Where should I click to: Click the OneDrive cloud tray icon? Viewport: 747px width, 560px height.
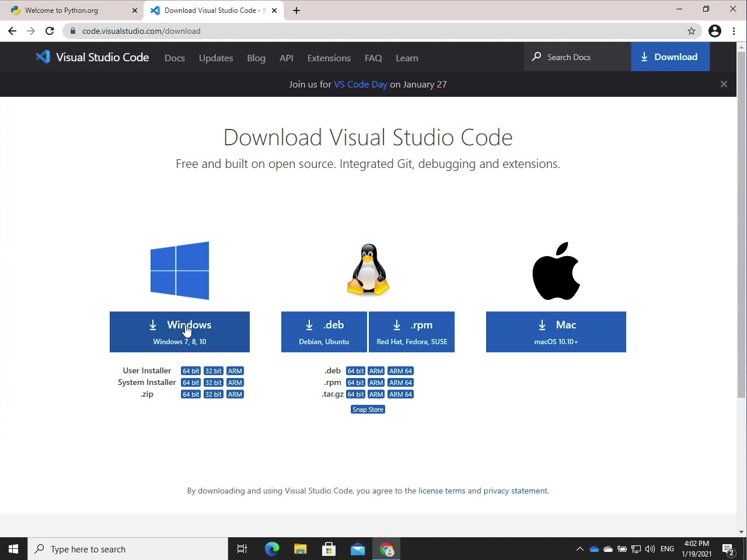(x=594, y=549)
